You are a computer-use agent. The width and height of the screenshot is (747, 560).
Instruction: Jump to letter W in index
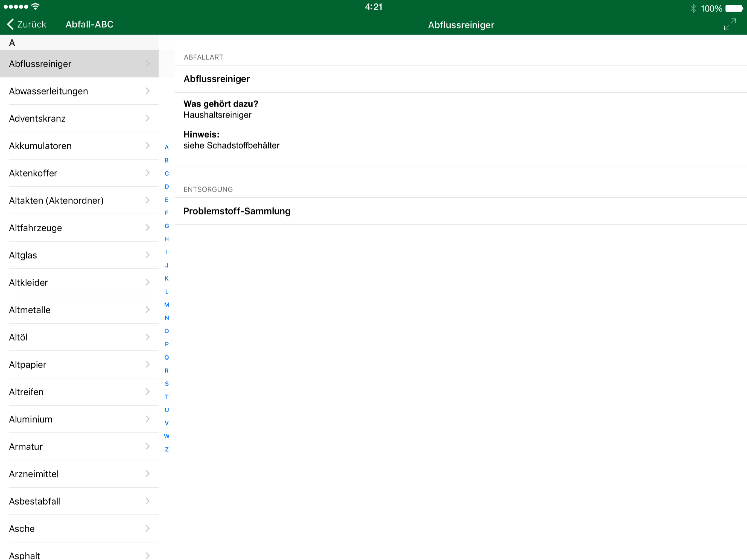(x=167, y=436)
